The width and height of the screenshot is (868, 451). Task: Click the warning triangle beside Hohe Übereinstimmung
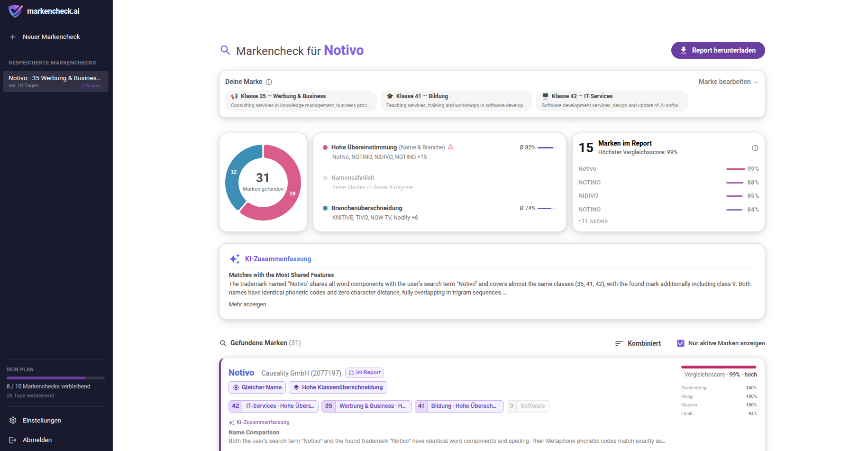click(x=451, y=147)
